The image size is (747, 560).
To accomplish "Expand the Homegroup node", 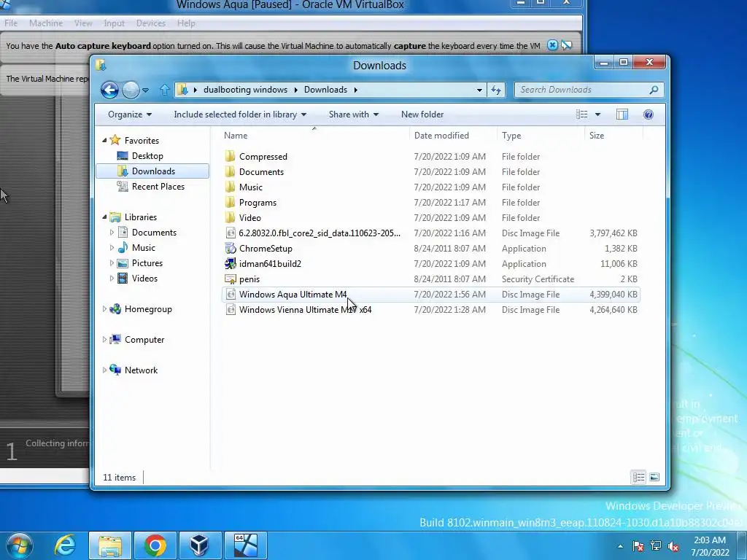I will click(x=104, y=309).
